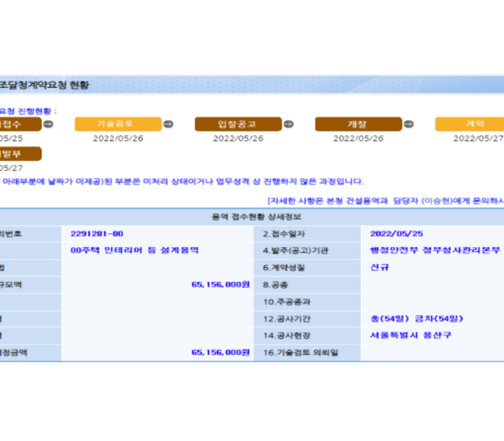The image size is (504, 441).
Task: Select the 서울특별시 용산구 site value
Action: pos(410,335)
